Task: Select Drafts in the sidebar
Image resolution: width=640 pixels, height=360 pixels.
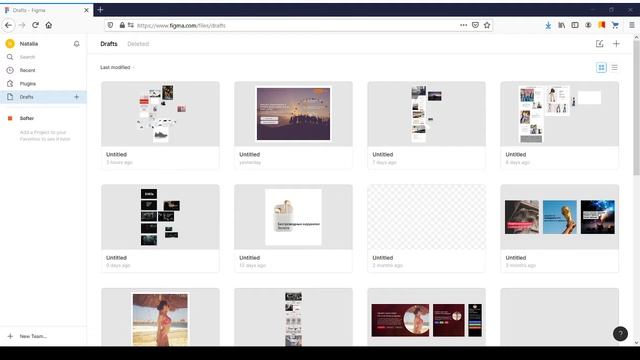Action: (x=43, y=97)
